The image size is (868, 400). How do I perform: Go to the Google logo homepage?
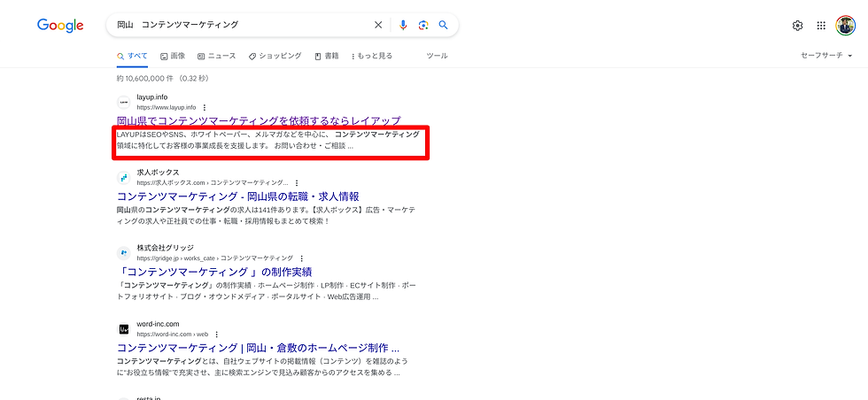point(60,26)
